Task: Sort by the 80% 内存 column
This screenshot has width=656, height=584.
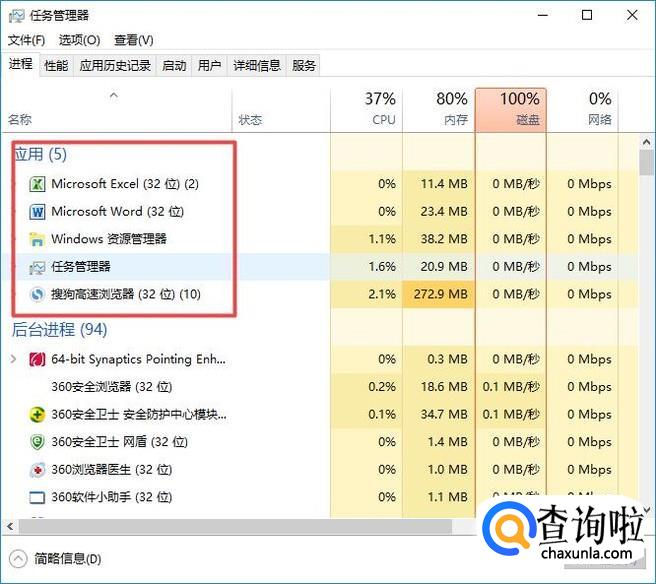Action: pyautogui.click(x=438, y=110)
